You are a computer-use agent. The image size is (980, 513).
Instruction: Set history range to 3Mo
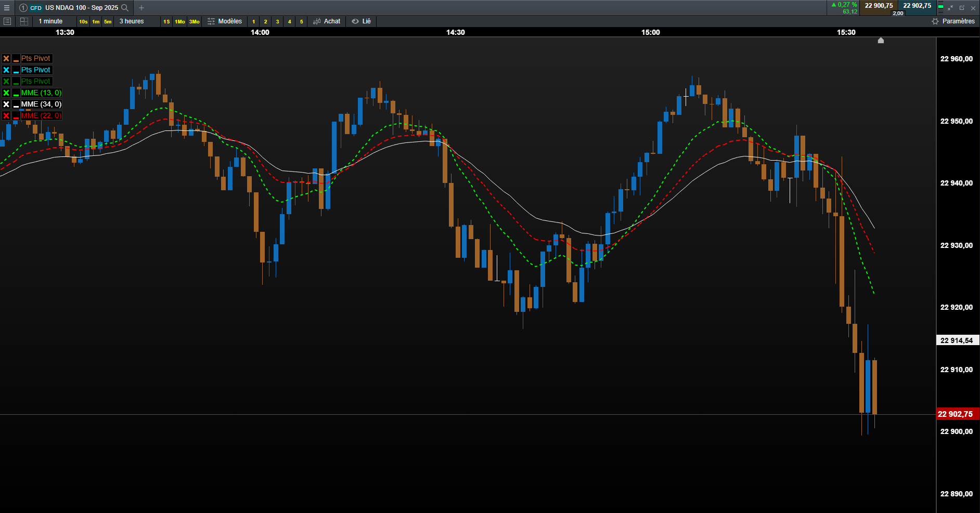click(195, 21)
